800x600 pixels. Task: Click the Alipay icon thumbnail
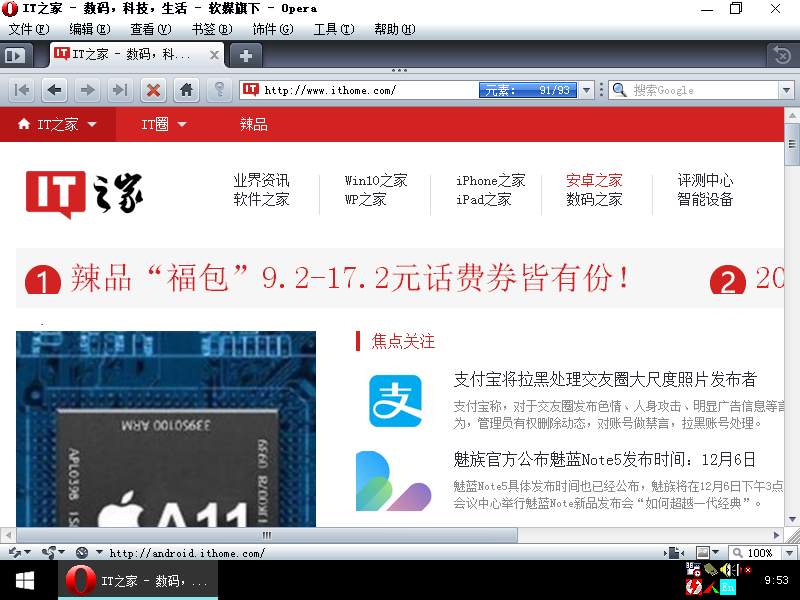pos(395,401)
